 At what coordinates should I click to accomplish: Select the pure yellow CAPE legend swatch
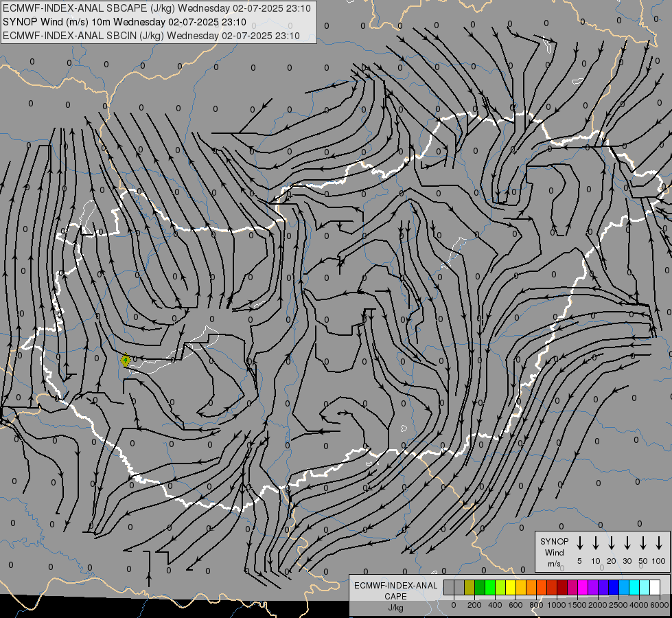[511, 587]
